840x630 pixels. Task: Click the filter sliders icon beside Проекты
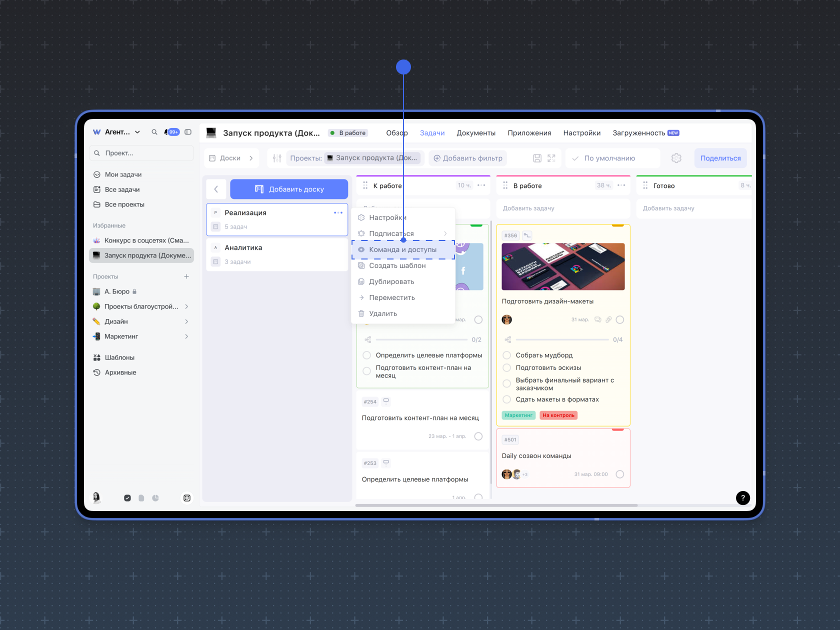pos(277,158)
